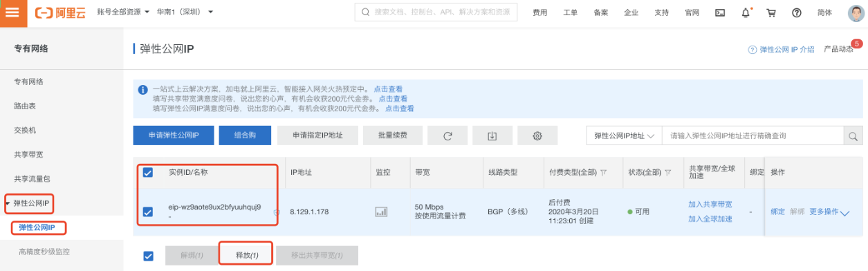Toggle the bottom select-all checkbox
This screenshot has height=271, width=868.
(148, 256)
